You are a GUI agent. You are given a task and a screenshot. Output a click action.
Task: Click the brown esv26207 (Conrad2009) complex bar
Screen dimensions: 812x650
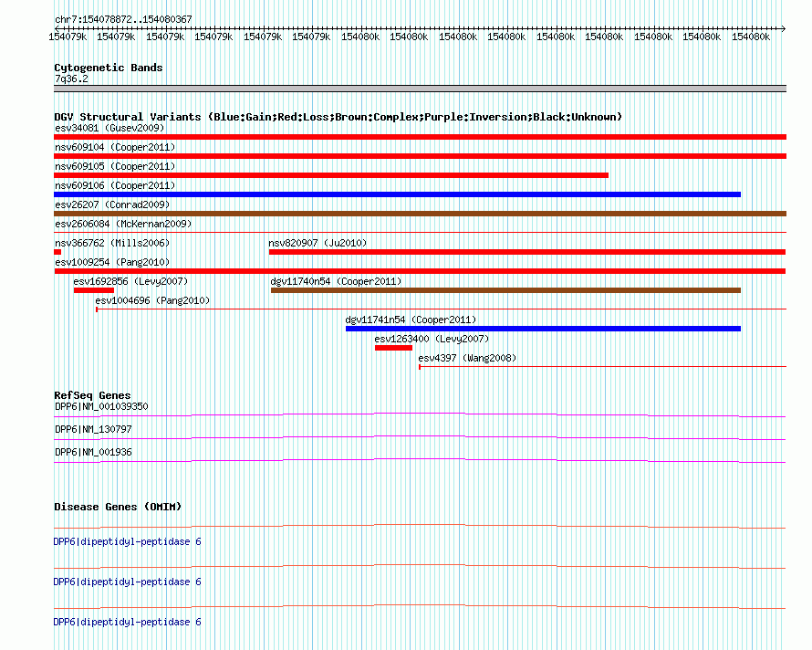pyautogui.click(x=420, y=214)
